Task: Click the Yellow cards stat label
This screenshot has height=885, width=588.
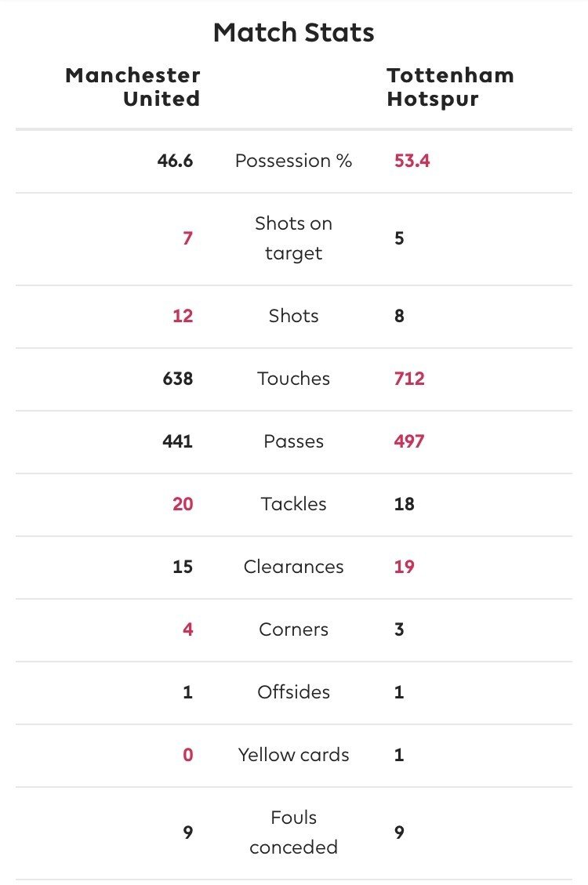Action: coord(293,755)
